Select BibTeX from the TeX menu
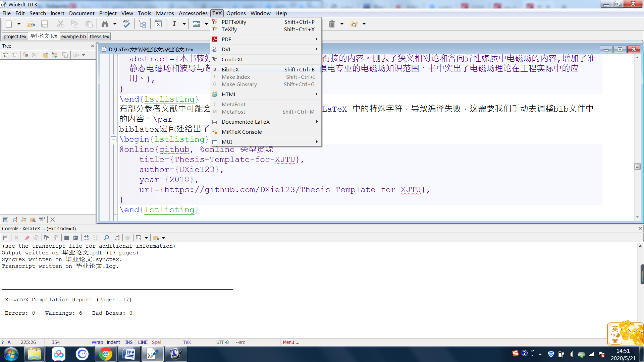The height and width of the screenshot is (362, 644). [x=230, y=69]
